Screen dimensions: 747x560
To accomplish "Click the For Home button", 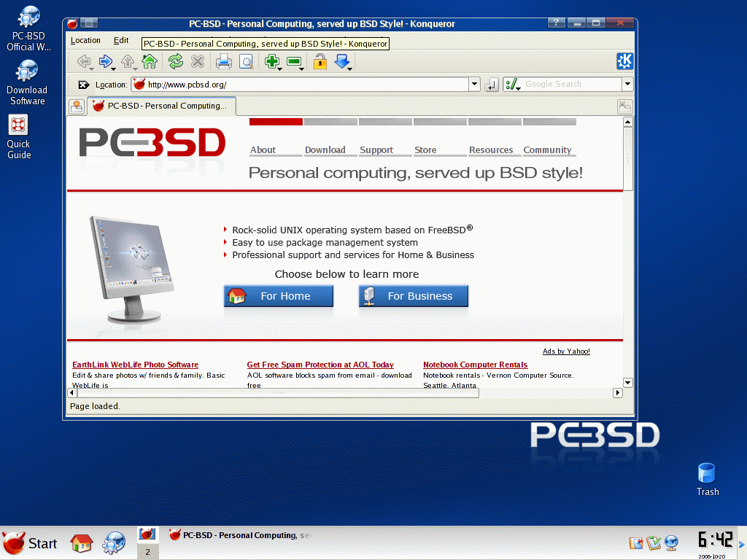I will tap(279, 296).
